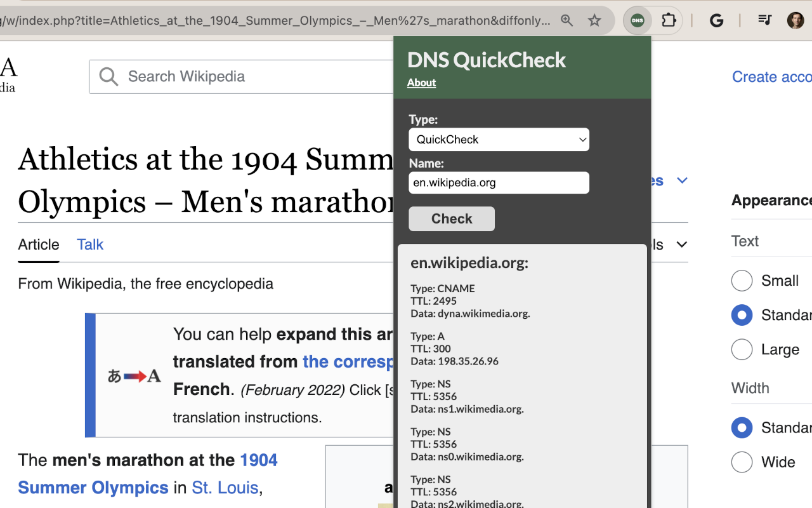Select the Article tab
812x508 pixels.
point(38,244)
